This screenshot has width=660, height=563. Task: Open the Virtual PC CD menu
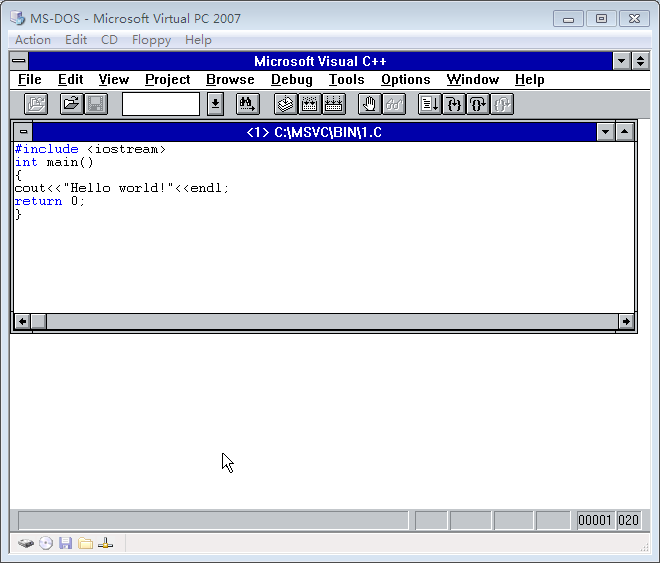pos(109,40)
